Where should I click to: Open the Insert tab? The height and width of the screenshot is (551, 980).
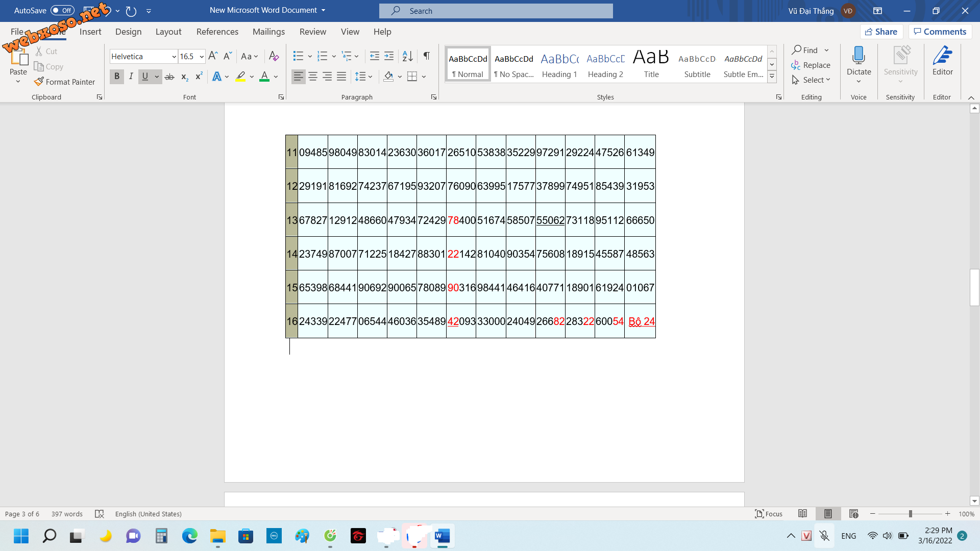click(x=90, y=32)
